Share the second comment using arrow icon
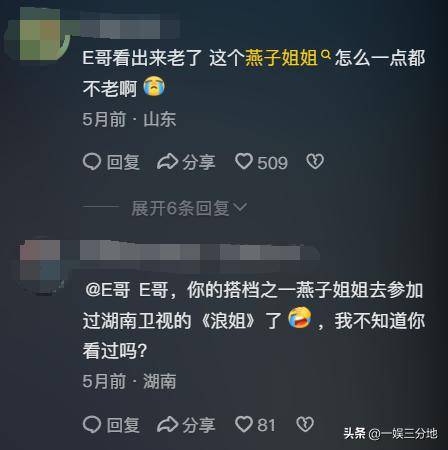448x450 pixels. [167, 425]
